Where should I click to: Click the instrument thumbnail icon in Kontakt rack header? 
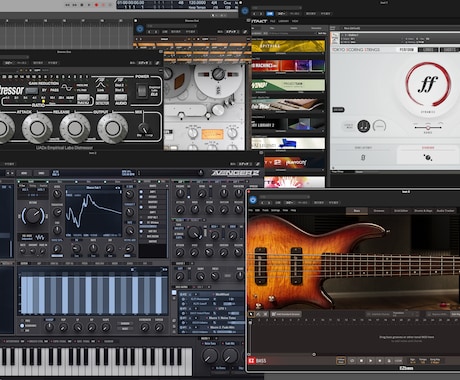point(336,38)
